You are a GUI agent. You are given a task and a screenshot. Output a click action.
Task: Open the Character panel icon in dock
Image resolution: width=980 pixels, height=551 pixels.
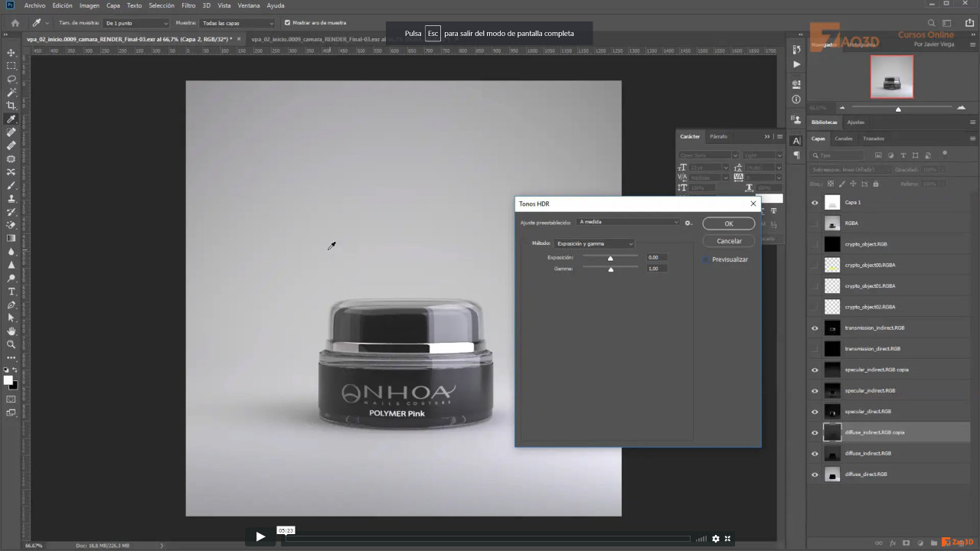(x=796, y=141)
